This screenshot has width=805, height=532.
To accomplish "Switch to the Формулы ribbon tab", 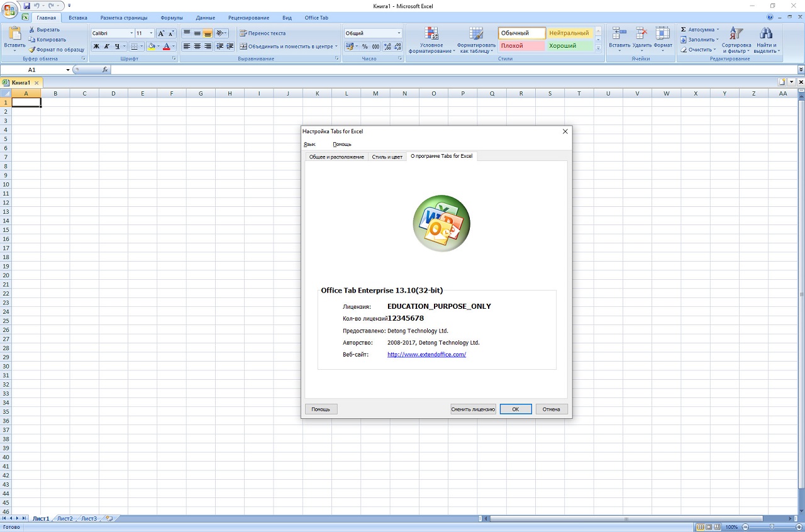I will (x=172, y=18).
